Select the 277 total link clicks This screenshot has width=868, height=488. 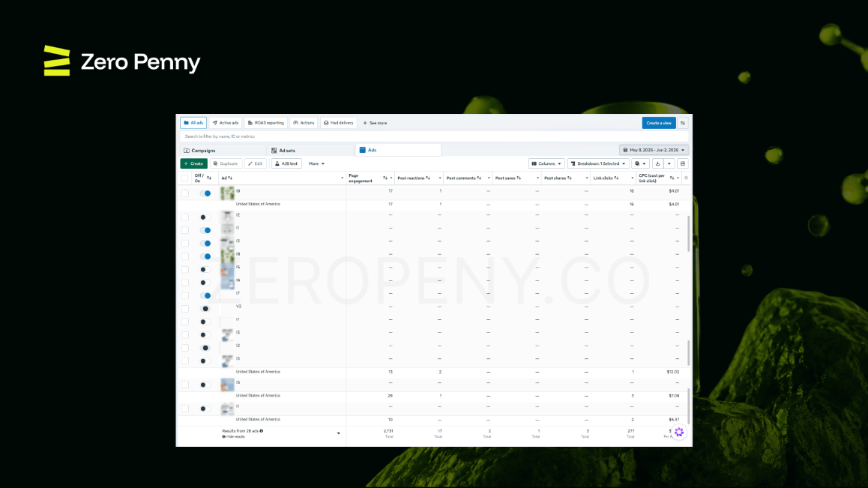(630, 430)
